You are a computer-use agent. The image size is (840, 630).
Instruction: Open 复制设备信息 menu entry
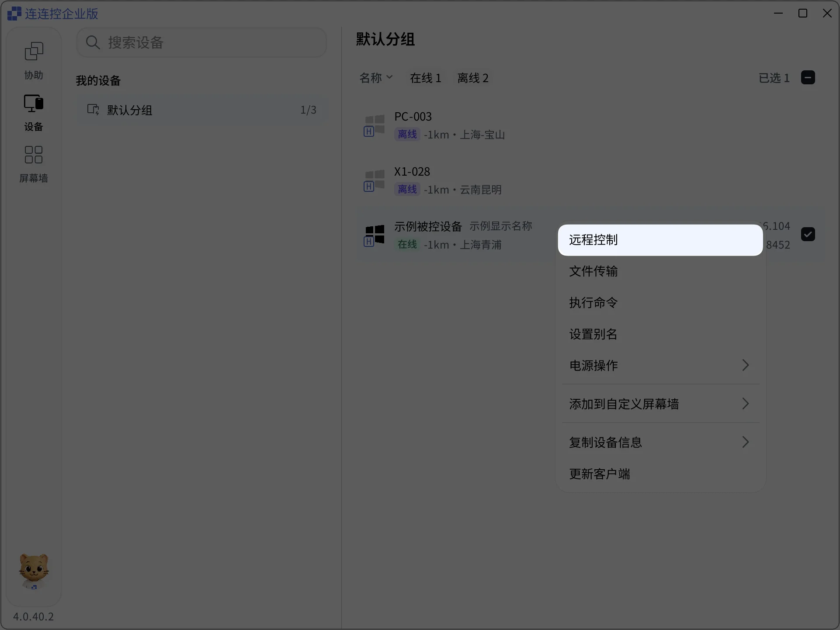[660, 442]
